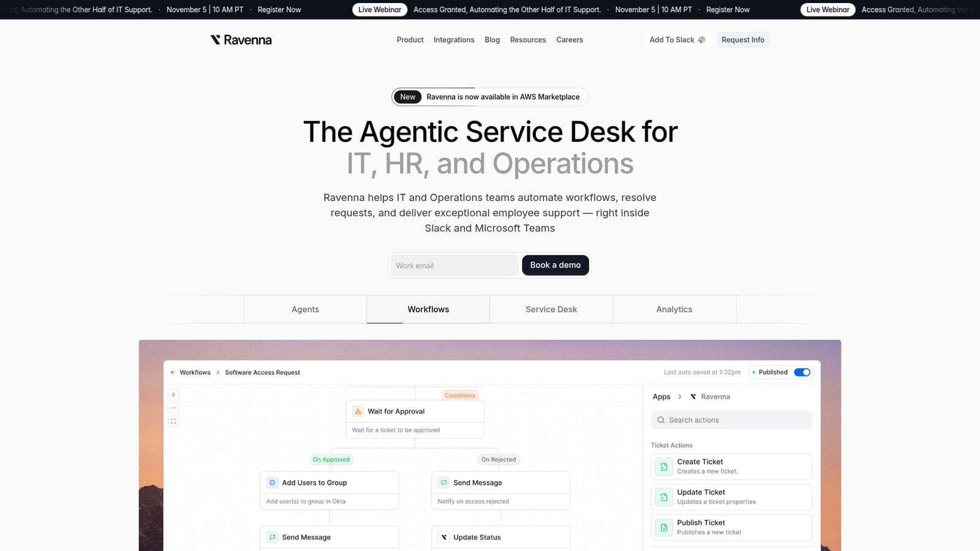Image resolution: width=980 pixels, height=551 pixels.
Task: Click the chevron after Workflows breadcrumb
Action: click(218, 372)
